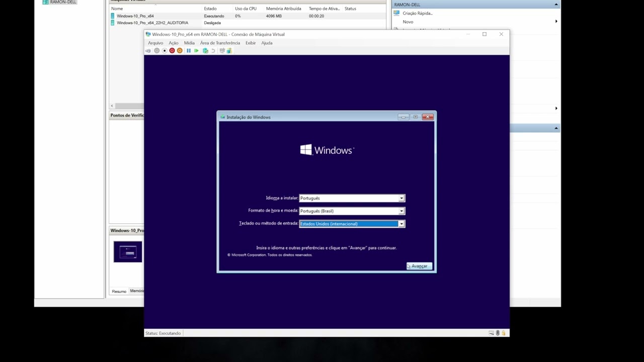Switch to the Resumo tab
Image resolution: width=644 pixels, height=362 pixels.
(119, 291)
